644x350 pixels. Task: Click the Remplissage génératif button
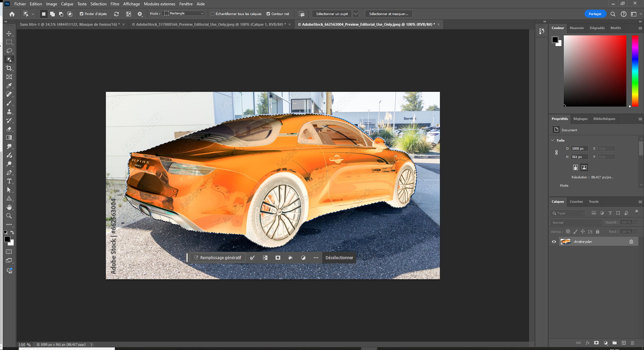pyautogui.click(x=218, y=258)
